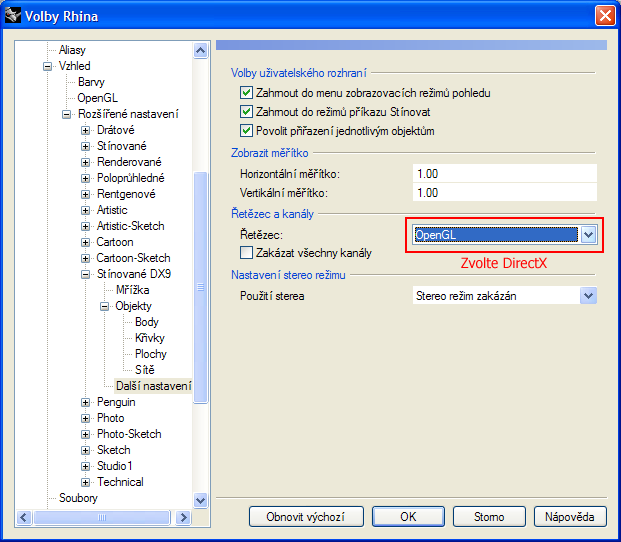
Task: Close the Volby Rhina dialog
Action: (x=604, y=16)
